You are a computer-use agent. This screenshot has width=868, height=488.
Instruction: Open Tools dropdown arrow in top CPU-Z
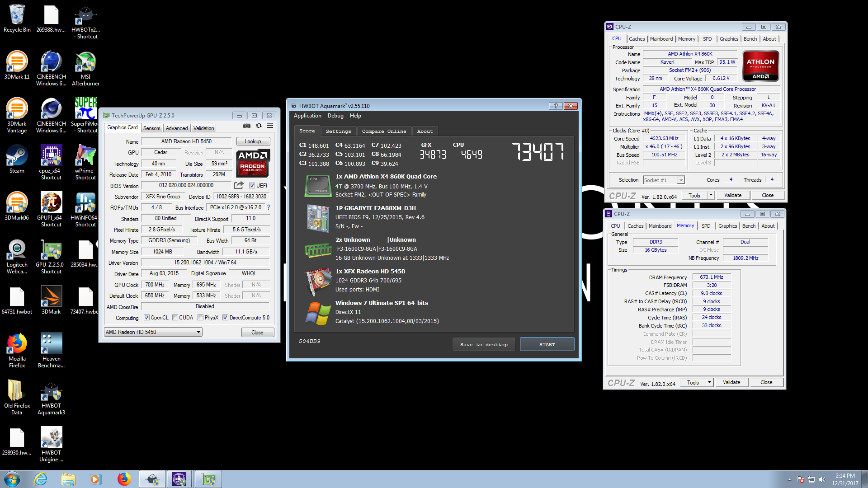coord(711,195)
